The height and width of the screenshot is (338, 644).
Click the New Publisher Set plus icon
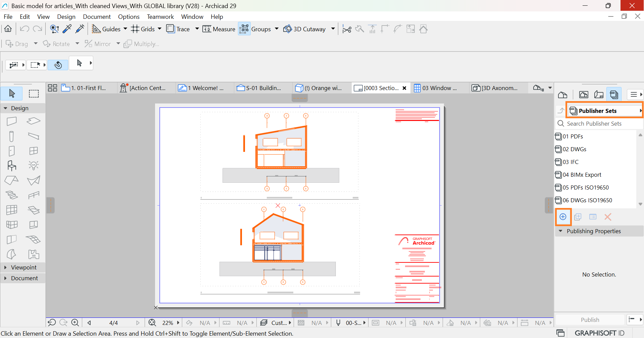pyautogui.click(x=563, y=217)
